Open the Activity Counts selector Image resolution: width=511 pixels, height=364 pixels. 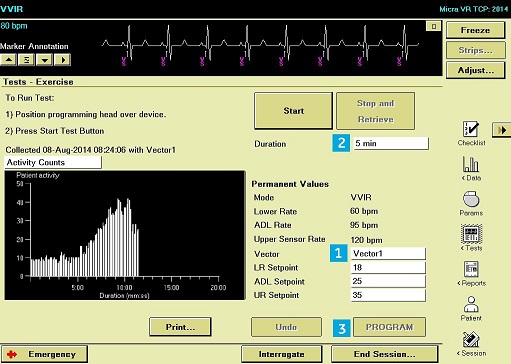point(53,162)
